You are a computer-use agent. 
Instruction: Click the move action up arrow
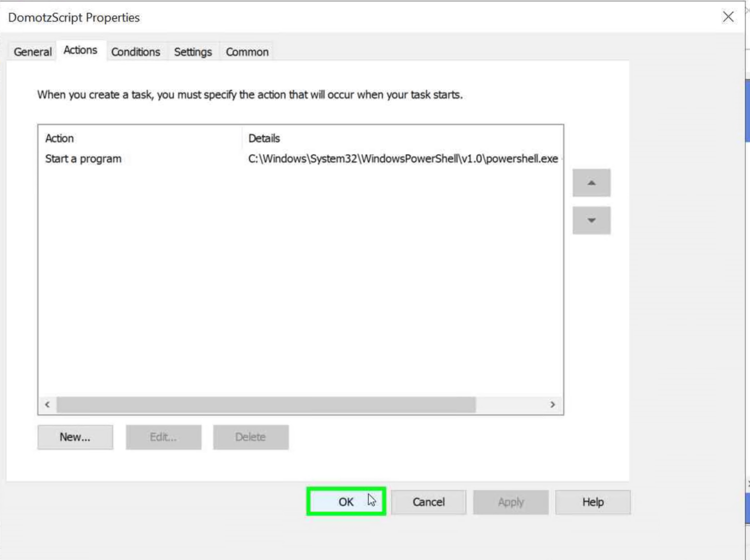pyautogui.click(x=591, y=183)
